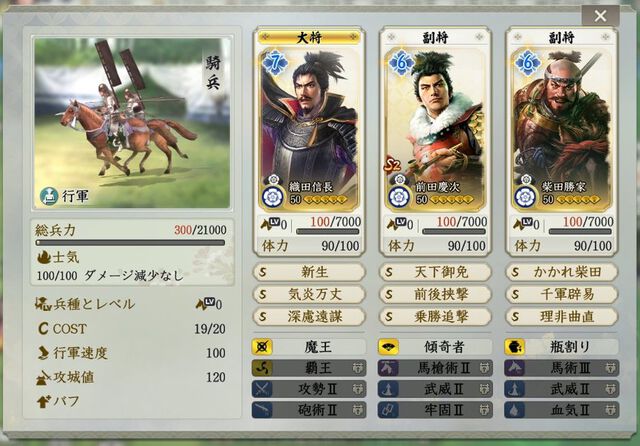Screen dimensions: 640x446
Task: Open the 血気Ⅱ equipped skill slot
Action: pos(562,410)
